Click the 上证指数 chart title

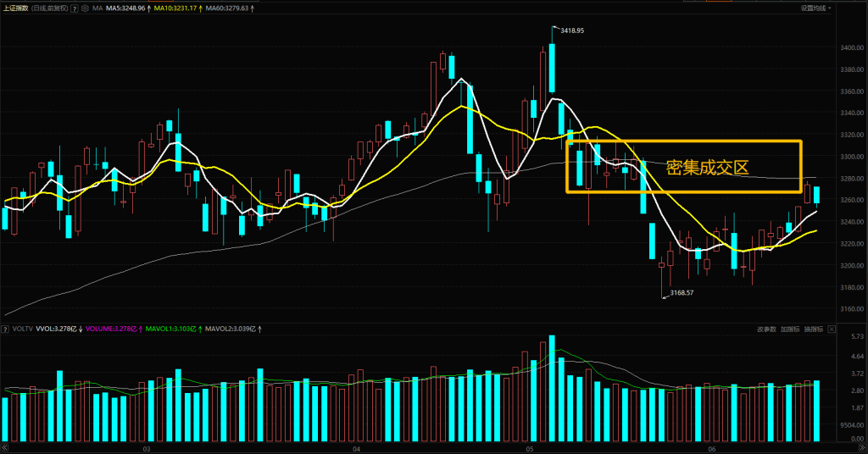tap(15, 8)
